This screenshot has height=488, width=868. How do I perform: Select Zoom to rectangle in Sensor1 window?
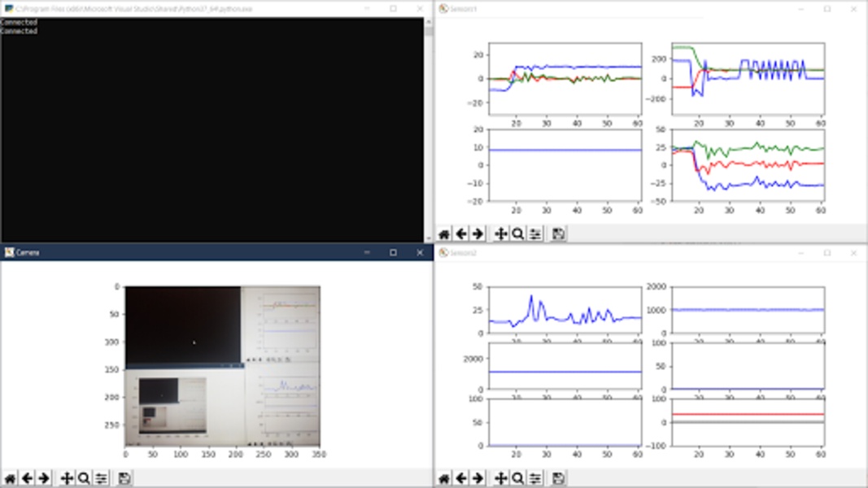pos(518,234)
